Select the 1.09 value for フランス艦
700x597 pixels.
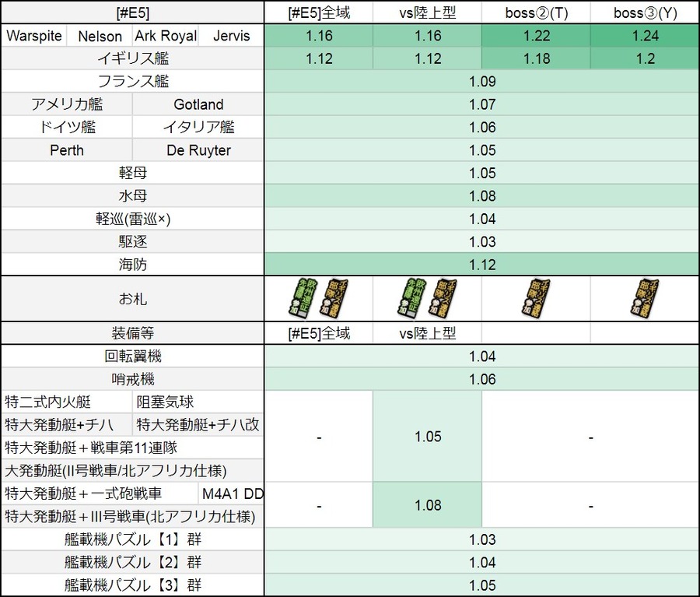click(x=482, y=81)
